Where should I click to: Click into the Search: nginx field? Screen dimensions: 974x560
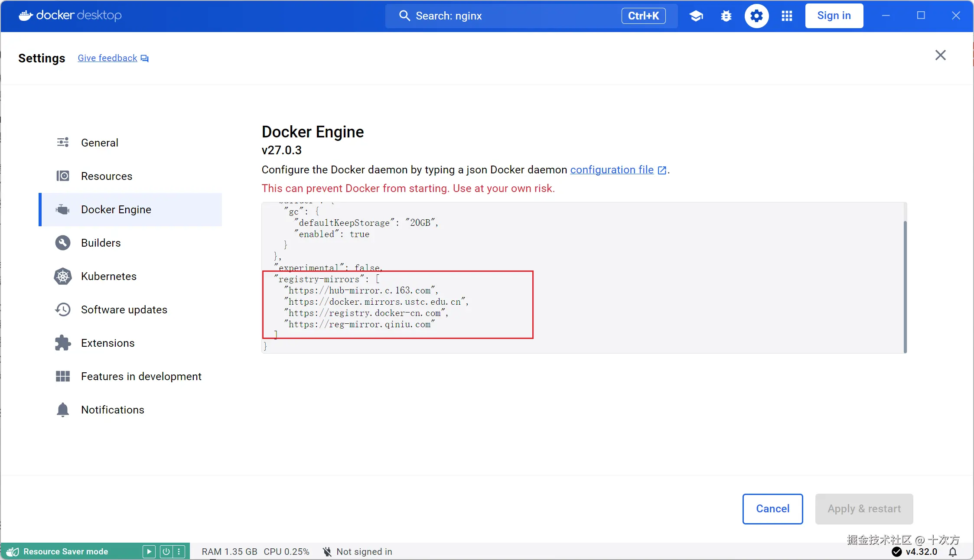531,16
